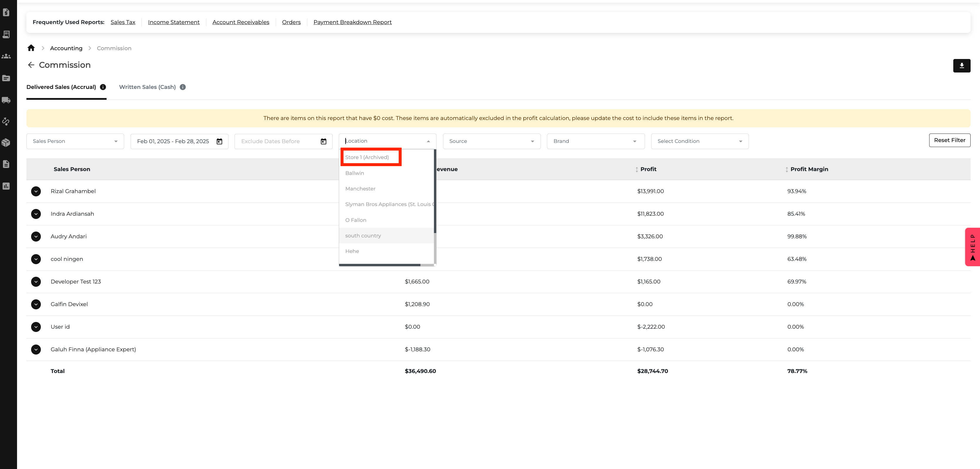Click info icon next to Delivered Sales
This screenshot has width=980, height=469.
[103, 87]
